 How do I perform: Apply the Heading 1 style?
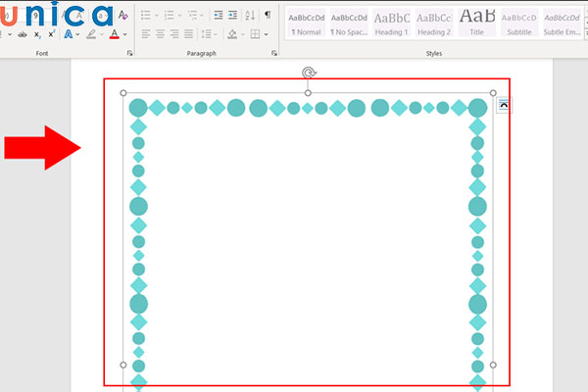(x=391, y=24)
